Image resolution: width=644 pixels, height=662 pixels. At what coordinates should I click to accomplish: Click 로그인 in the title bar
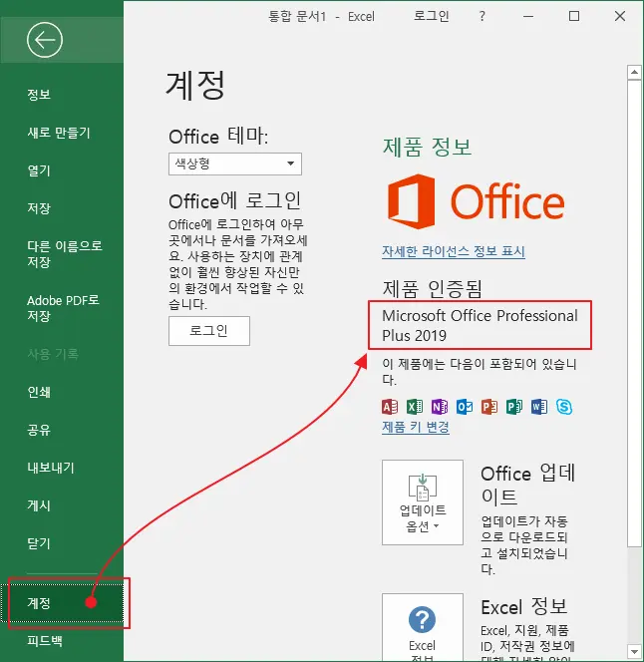pyautogui.click(x=431, y=16)
